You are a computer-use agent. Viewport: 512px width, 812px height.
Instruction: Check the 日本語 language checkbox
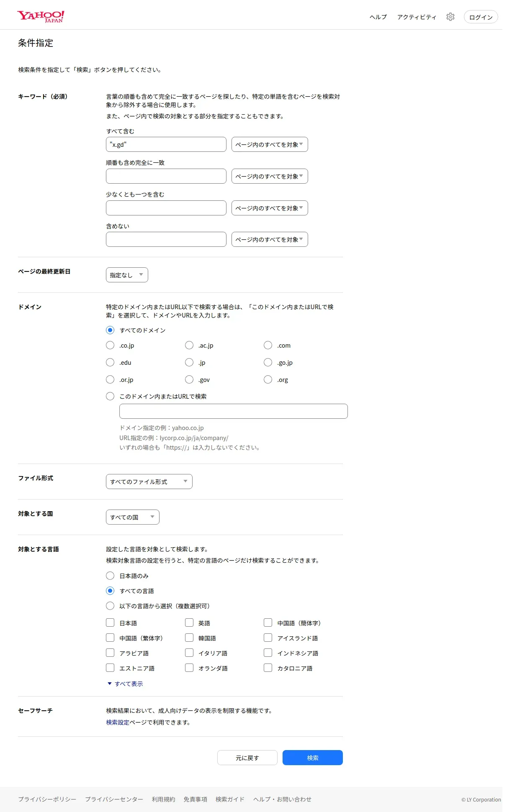(x=110, y=622)
